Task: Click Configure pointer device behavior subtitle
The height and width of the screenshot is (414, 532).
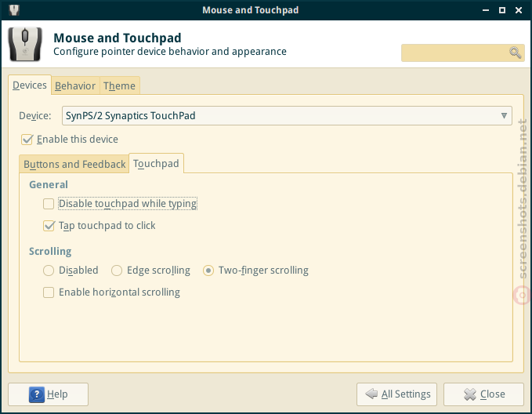Action: coord(170,52)
